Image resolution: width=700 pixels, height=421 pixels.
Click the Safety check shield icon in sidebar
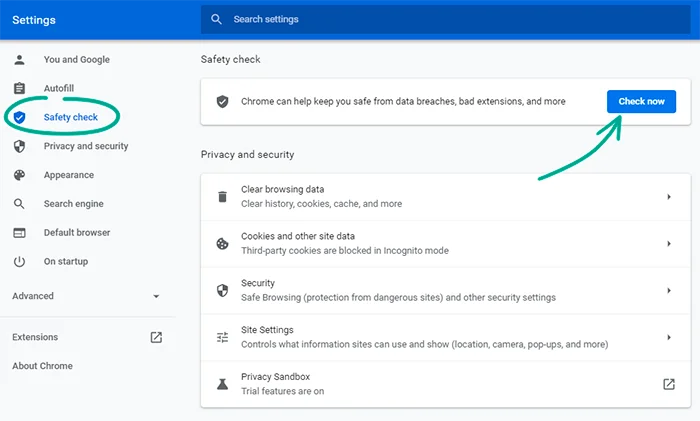coord(19,117)
